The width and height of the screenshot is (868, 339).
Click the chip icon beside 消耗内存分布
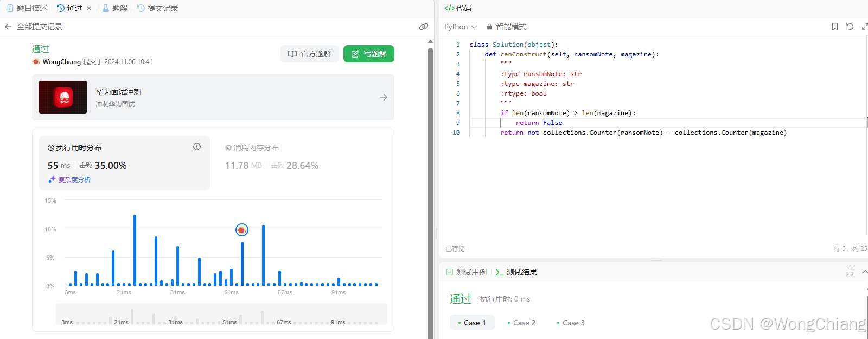(228, 148)
